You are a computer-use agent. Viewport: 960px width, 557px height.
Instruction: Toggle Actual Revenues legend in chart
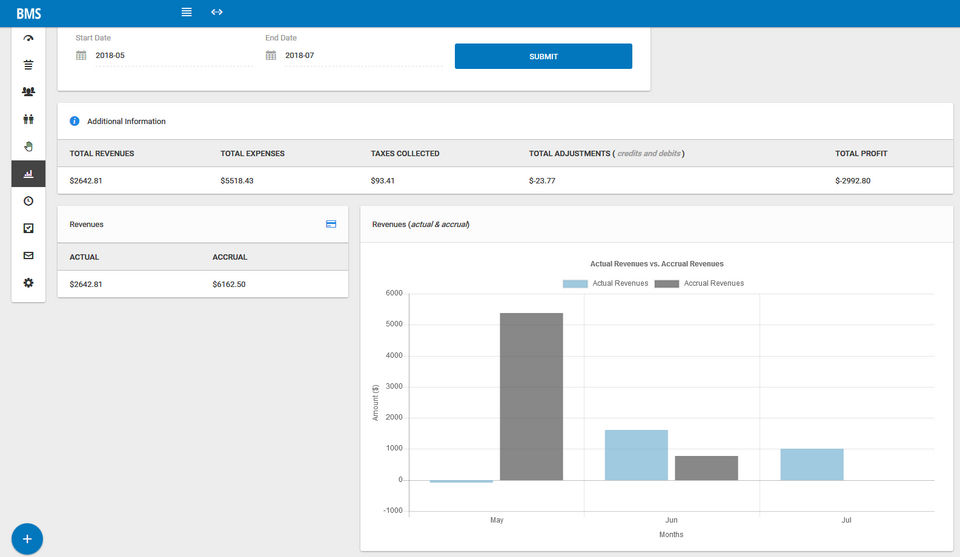click(x=605, y=283)
